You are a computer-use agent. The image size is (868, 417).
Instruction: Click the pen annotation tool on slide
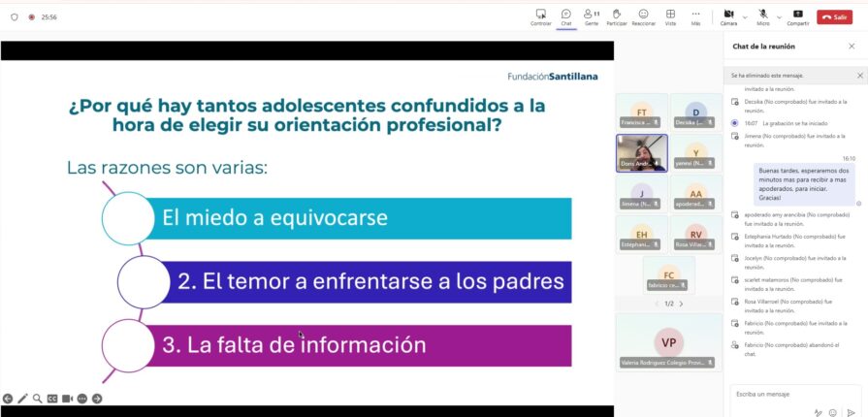coord(22,399)
